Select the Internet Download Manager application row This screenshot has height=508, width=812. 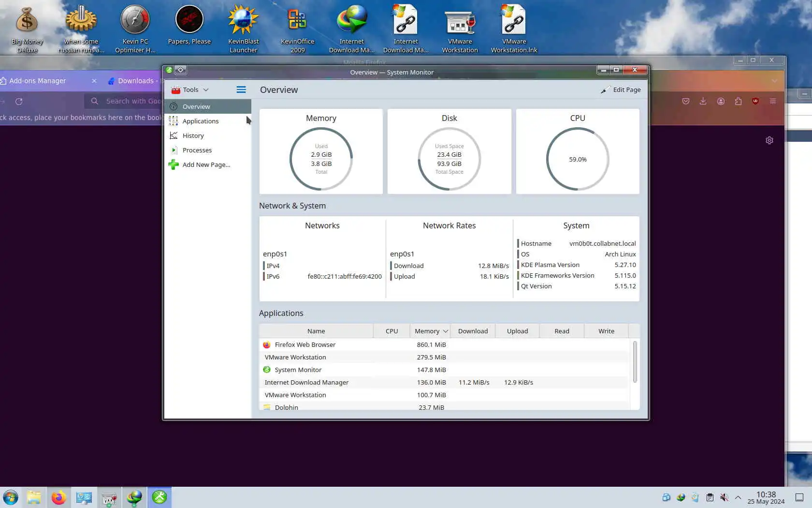click(x=445, y=382)
